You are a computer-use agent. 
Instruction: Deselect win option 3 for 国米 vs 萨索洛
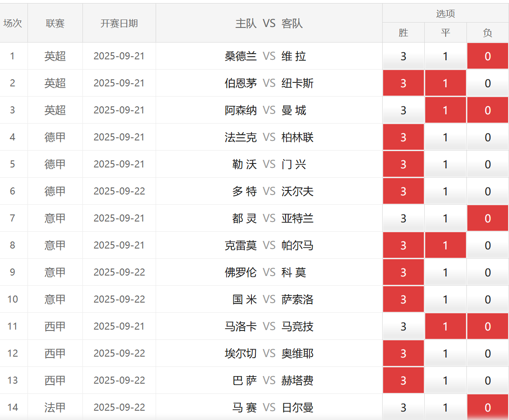(x=403, y=299)
